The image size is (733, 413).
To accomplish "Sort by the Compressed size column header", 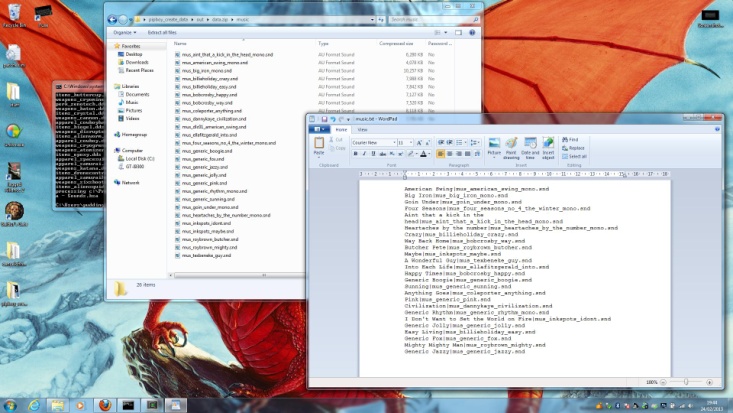I will (396, 43).
